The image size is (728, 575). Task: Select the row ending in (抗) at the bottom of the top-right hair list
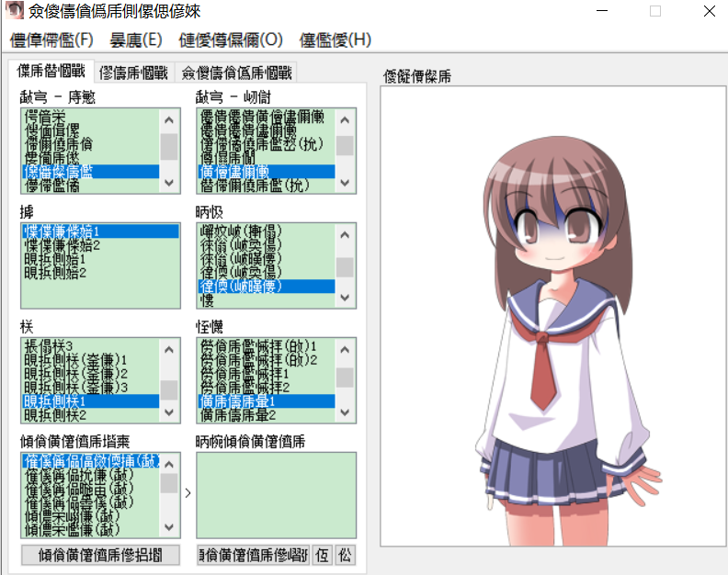tap(266, 186)
